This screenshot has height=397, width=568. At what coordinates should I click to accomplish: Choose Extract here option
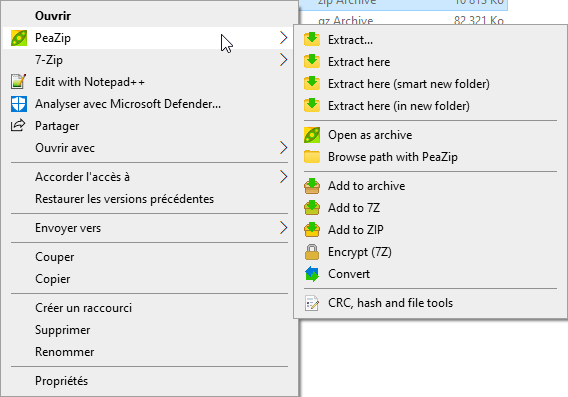pos(430,62)
